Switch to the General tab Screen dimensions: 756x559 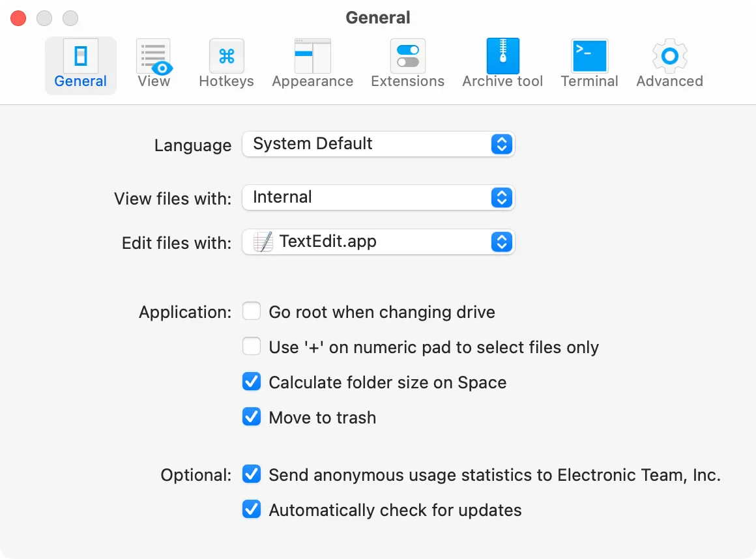(x=80, y=64)
